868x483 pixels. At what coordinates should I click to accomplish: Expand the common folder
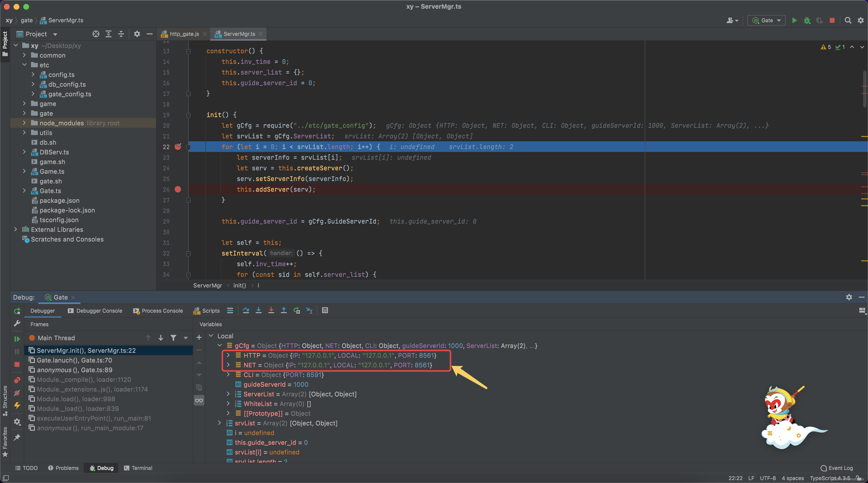(x=24, y=55)
